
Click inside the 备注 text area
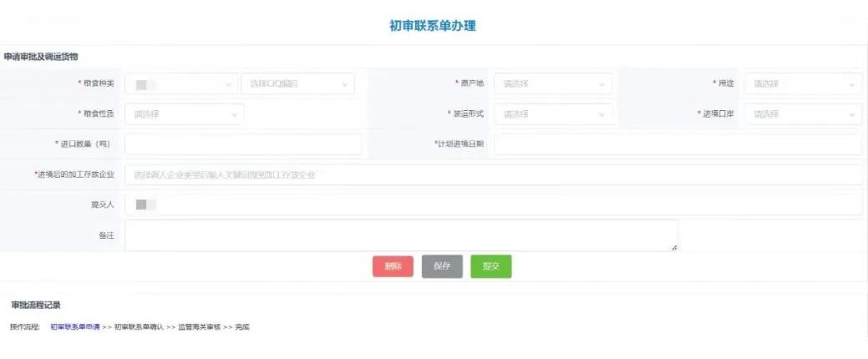pyautogui.click(x=401, y=235)
